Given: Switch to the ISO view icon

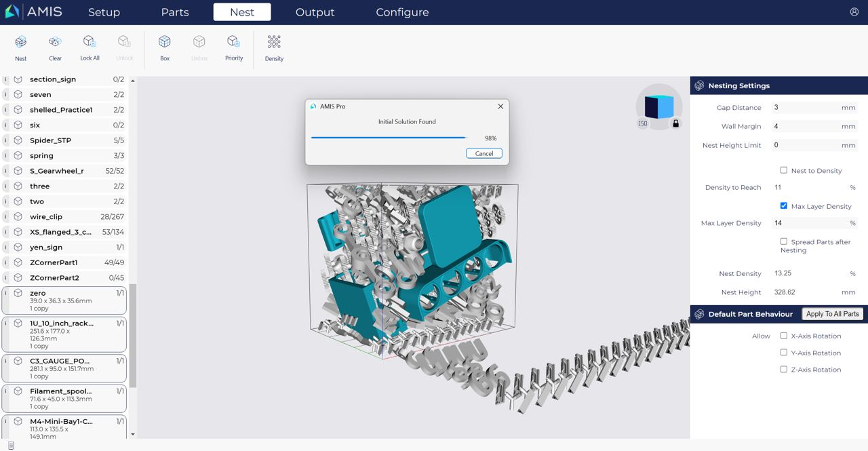Looking at the screenshot, I should (643, 123).
